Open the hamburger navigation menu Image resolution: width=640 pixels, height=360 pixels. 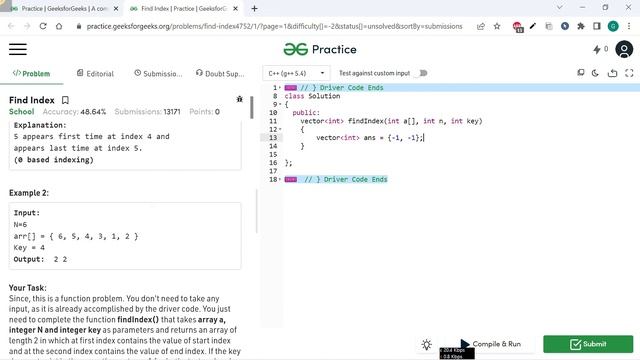tap(18, 49)
